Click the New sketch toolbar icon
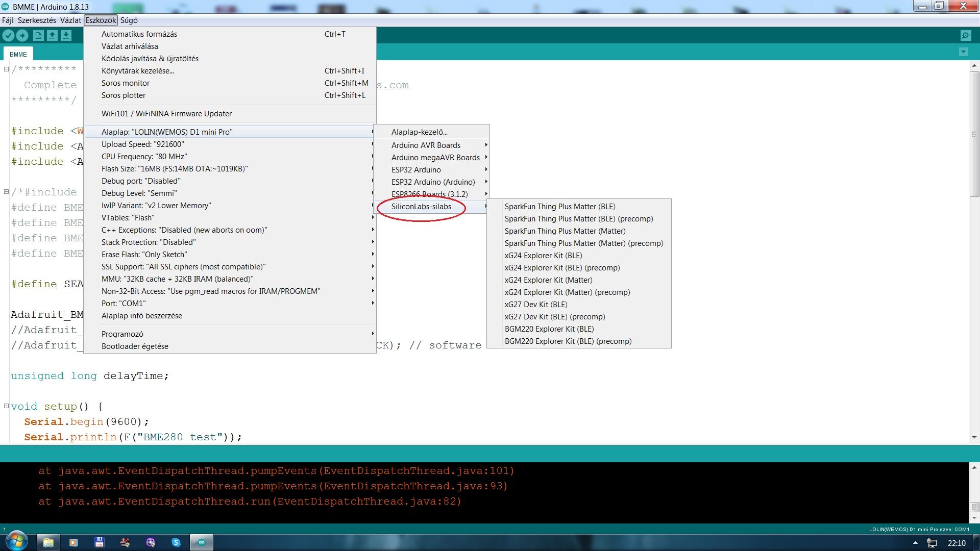 pos(38,35)
